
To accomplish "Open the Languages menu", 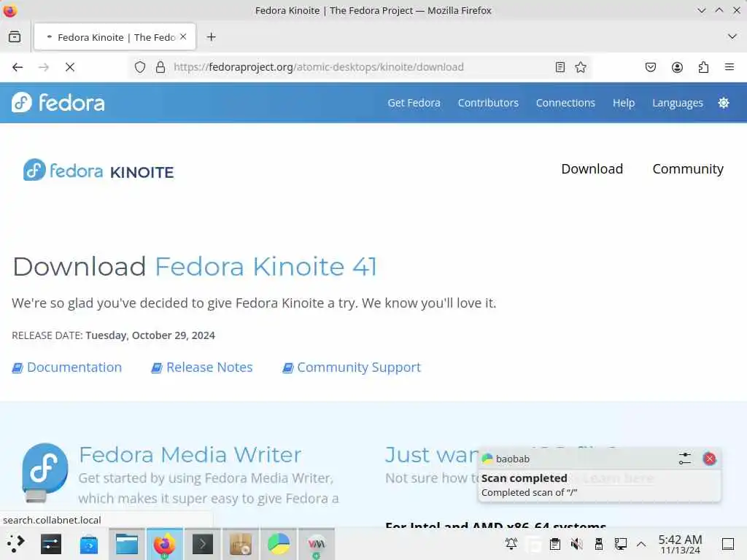I will click(x=678, y=103).
